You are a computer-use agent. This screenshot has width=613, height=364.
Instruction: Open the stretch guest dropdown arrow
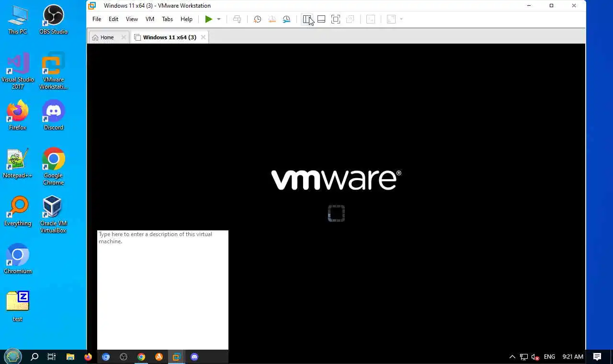[x=401, y=19]
